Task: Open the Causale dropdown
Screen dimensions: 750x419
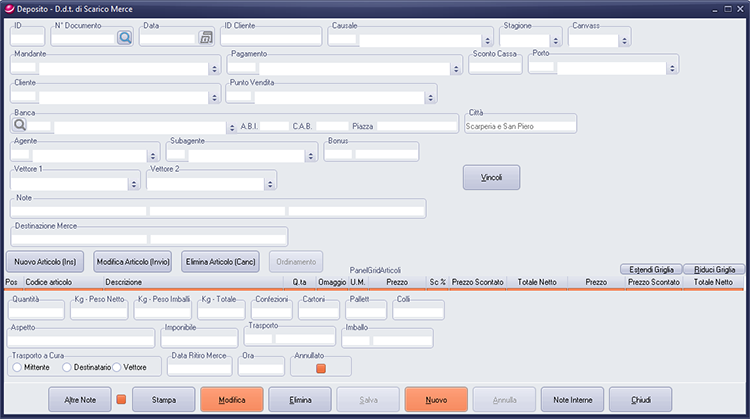Action: click(487, 39)
